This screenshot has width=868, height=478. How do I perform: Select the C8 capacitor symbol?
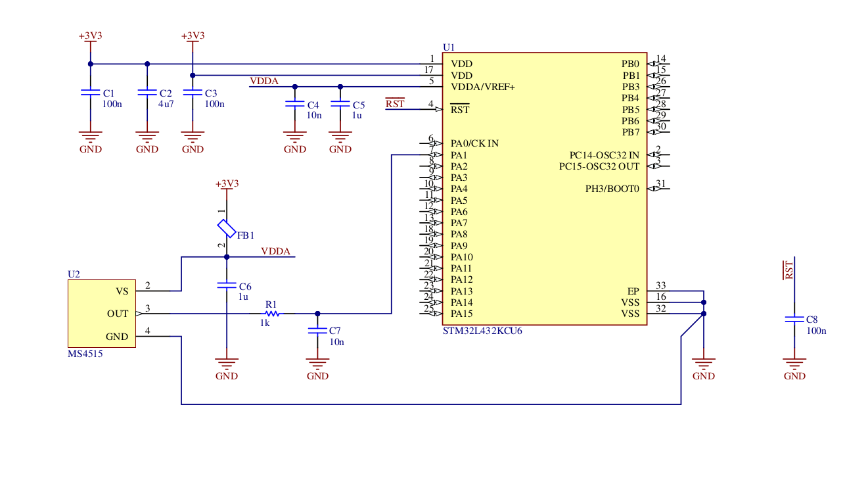click(x=794, y=320)
